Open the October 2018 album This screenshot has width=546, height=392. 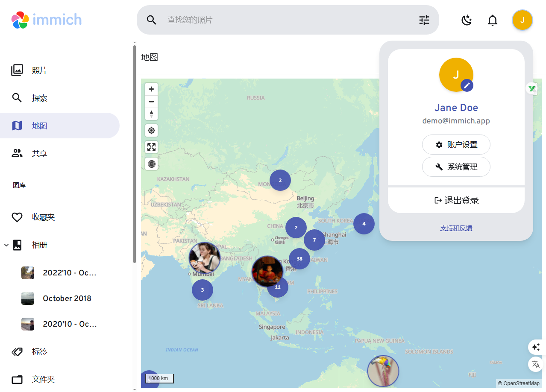click(x=67, y=298)
